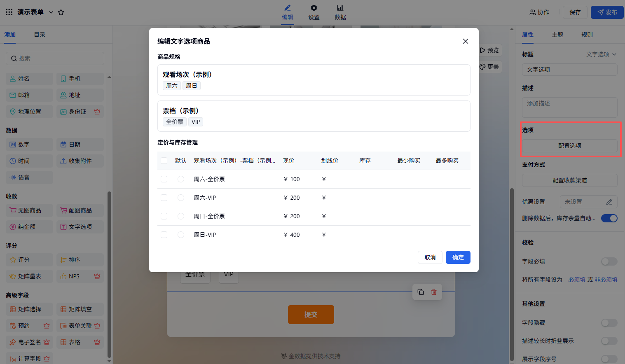625x364 pixels.
Task: Switch to the 主题 tab
Action: point(557,35)
